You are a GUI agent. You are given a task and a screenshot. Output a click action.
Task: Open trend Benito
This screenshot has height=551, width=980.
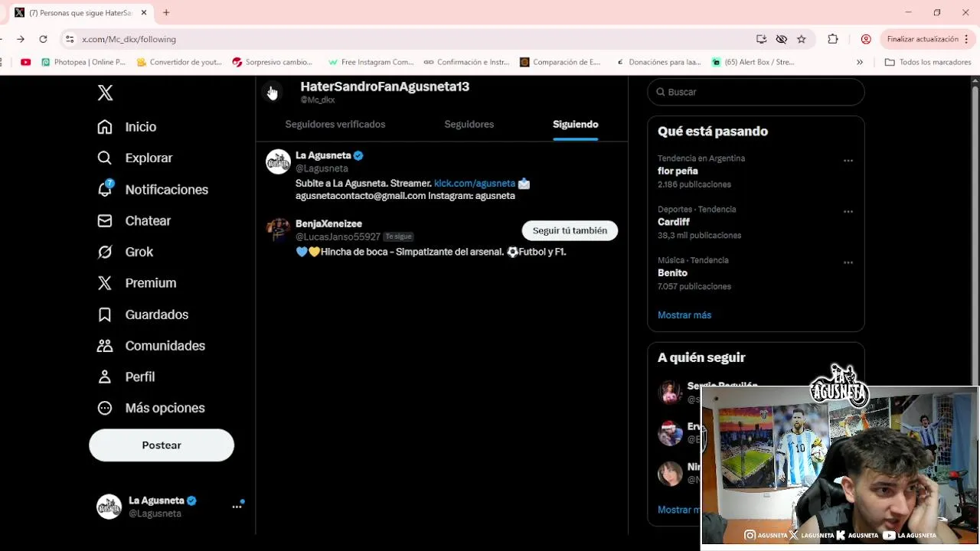coord(672,273)
